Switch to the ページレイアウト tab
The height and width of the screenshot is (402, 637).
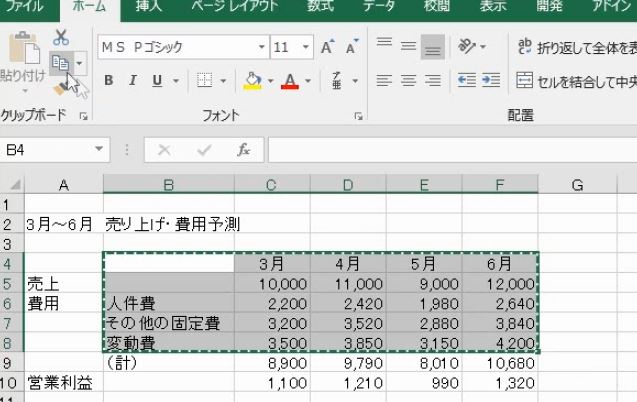235,6
